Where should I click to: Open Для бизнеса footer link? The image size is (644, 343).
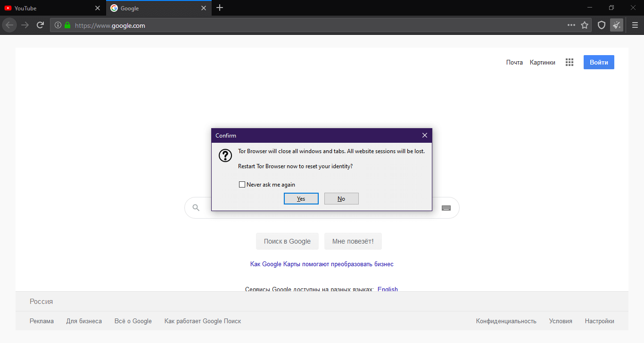tap(84, 321)
